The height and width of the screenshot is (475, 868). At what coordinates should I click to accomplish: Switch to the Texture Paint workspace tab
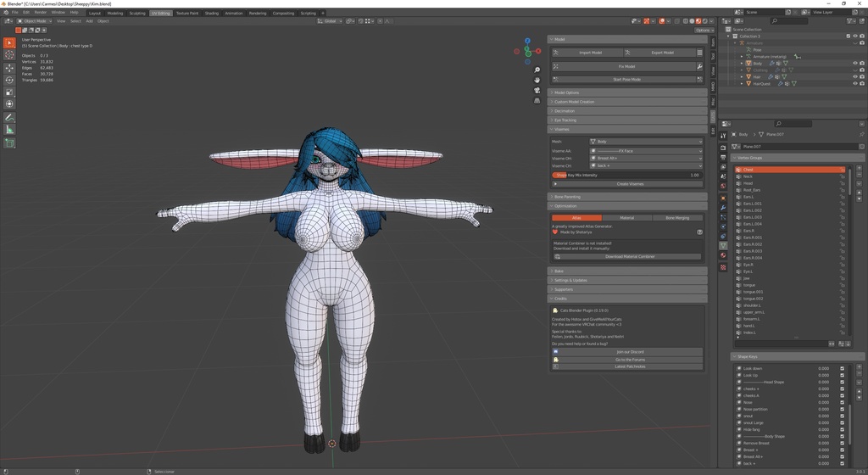(x=187, y=13)
